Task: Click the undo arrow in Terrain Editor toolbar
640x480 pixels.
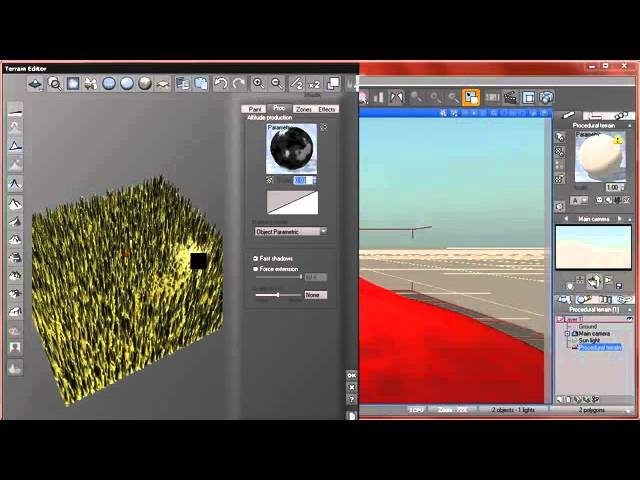Action: click(x=221, y=84)
